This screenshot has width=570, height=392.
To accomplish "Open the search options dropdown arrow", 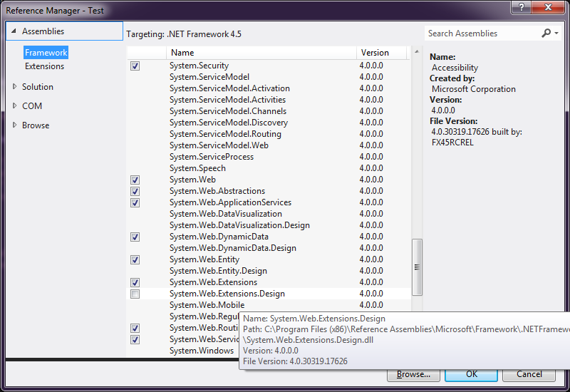I will pos(556,33).
